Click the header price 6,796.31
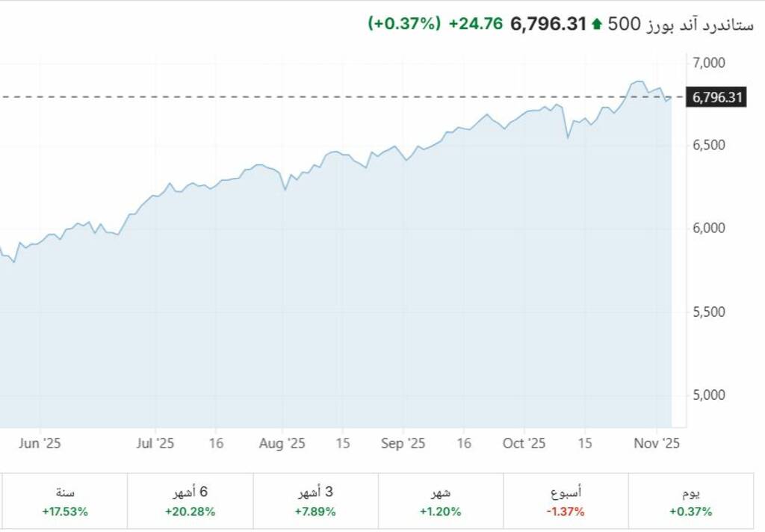Screen dimensions: 765x532 coord(548,24)
